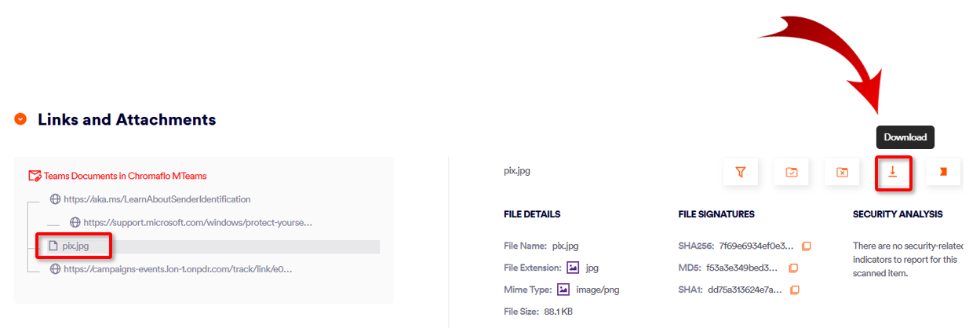The width and height of the screenshot is (980, 328).
Task: Click the Mime Type image icon
Action: coord(563,290)
